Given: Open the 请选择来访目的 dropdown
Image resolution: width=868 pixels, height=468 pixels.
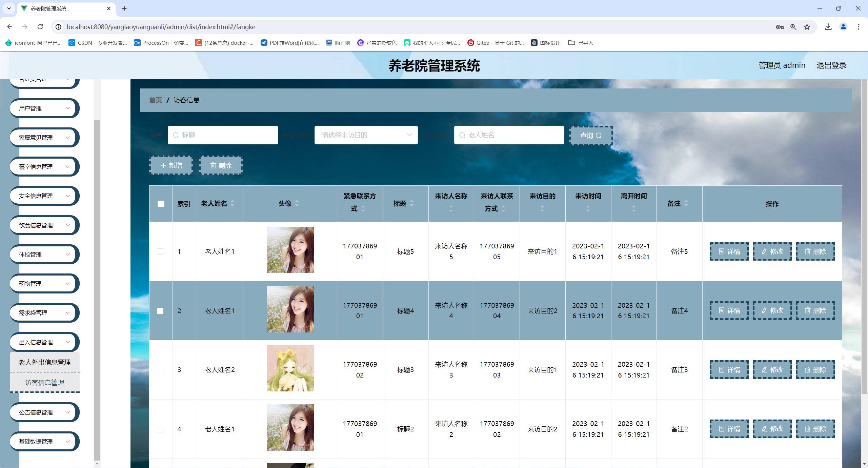Looking at the screenshot, I should [366, 135].
